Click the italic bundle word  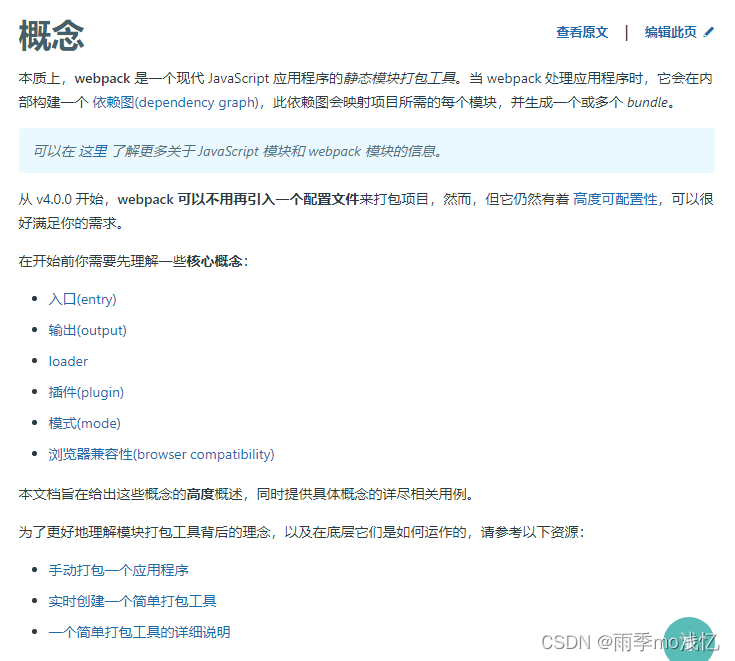(x=647, y=102)
